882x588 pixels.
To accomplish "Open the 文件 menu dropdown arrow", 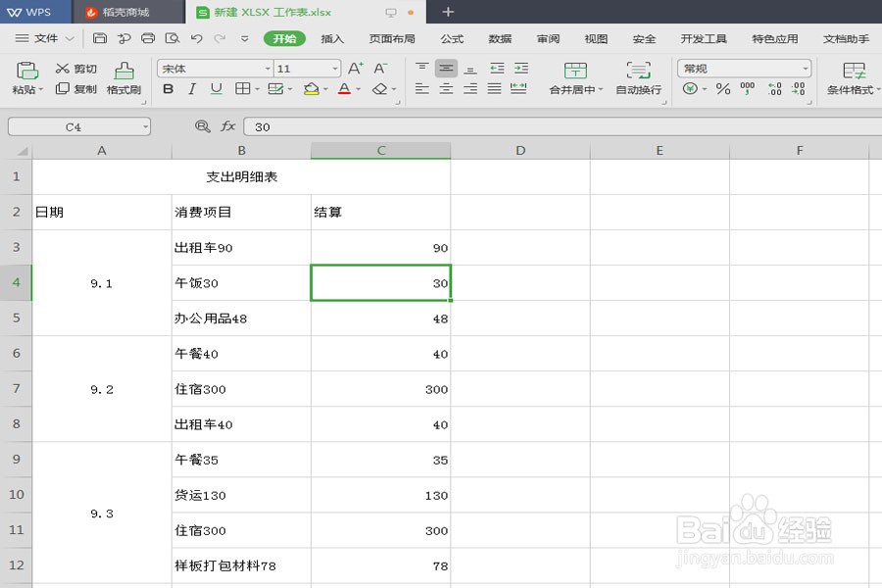I will click(70, 38).
